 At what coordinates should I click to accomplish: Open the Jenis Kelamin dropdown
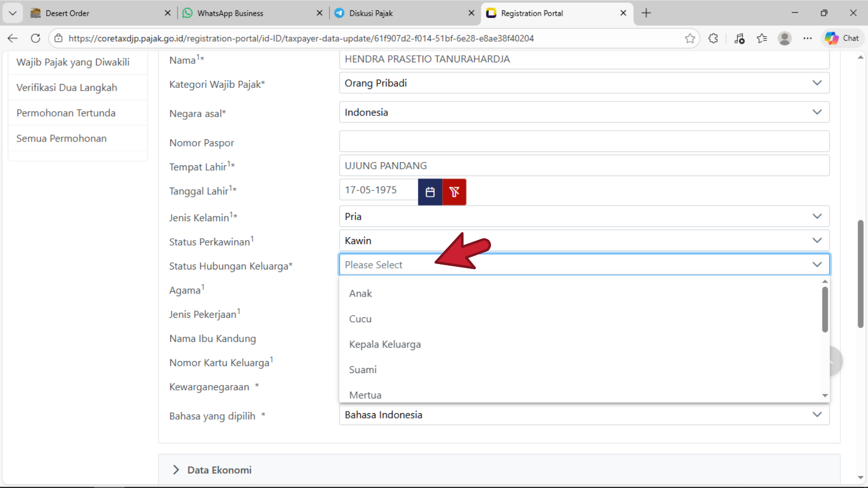pyautogui.click(x=584, y=216)
